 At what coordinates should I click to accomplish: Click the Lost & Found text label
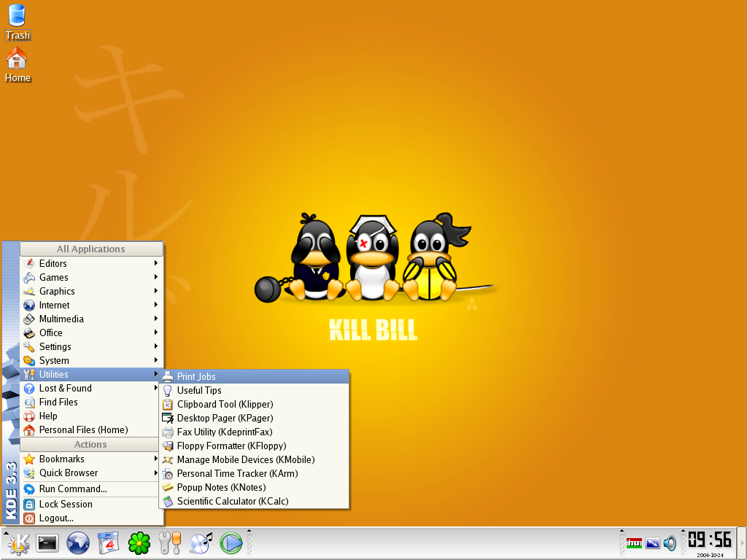click(65, 388)
